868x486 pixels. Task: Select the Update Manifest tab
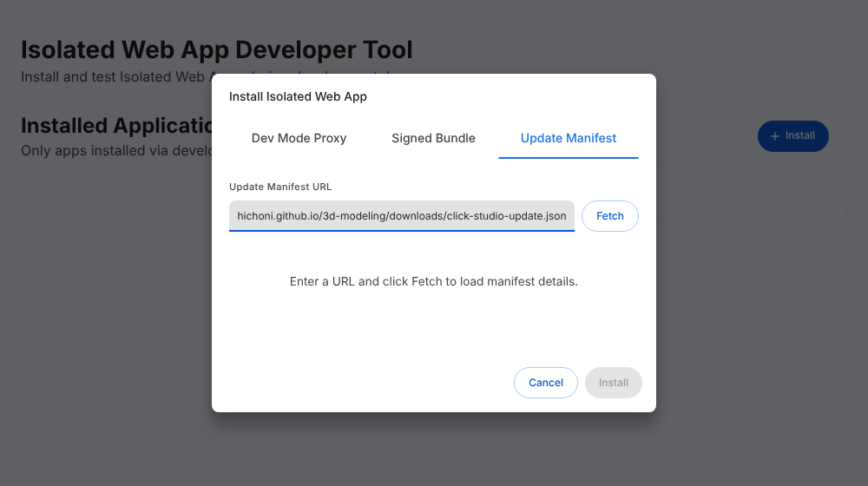569,138
